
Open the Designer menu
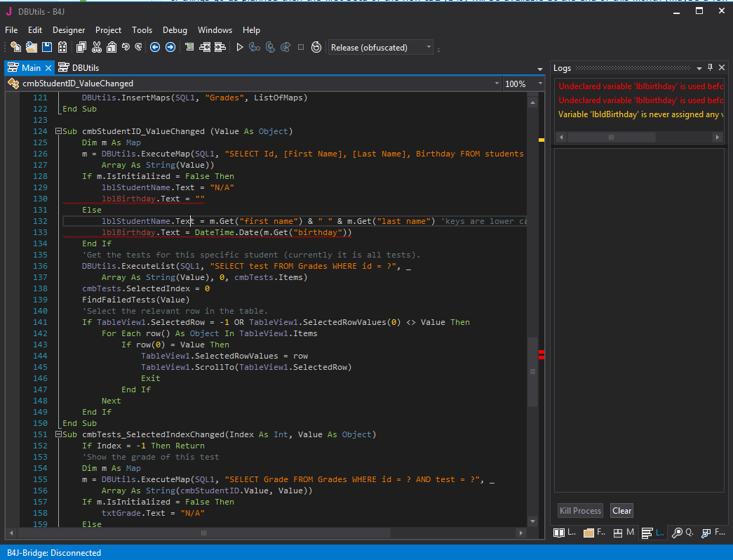69,30
